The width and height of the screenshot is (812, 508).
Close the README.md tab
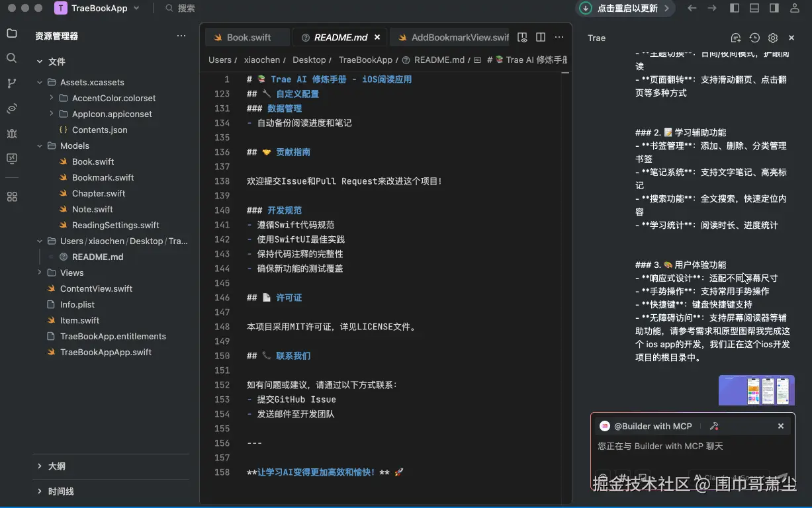[x=378, y=37]
